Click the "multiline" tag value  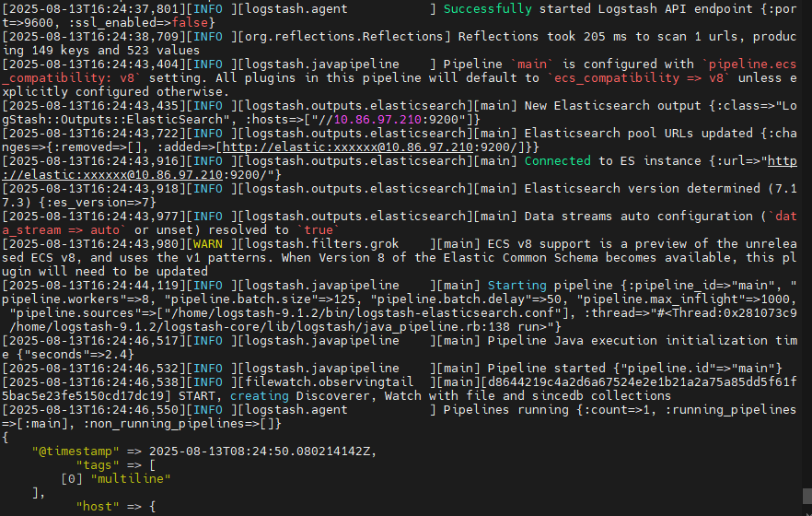pyautogui.click(x=131, y=479)
